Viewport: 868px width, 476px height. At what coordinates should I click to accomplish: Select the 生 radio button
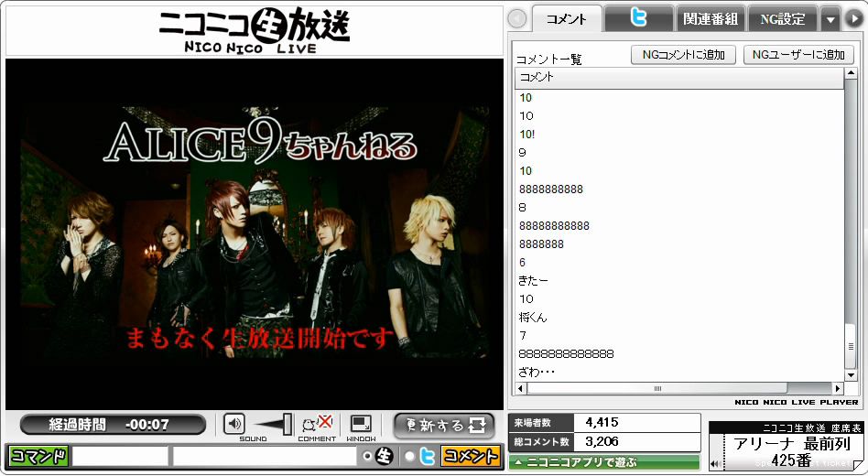coord(366,457)
